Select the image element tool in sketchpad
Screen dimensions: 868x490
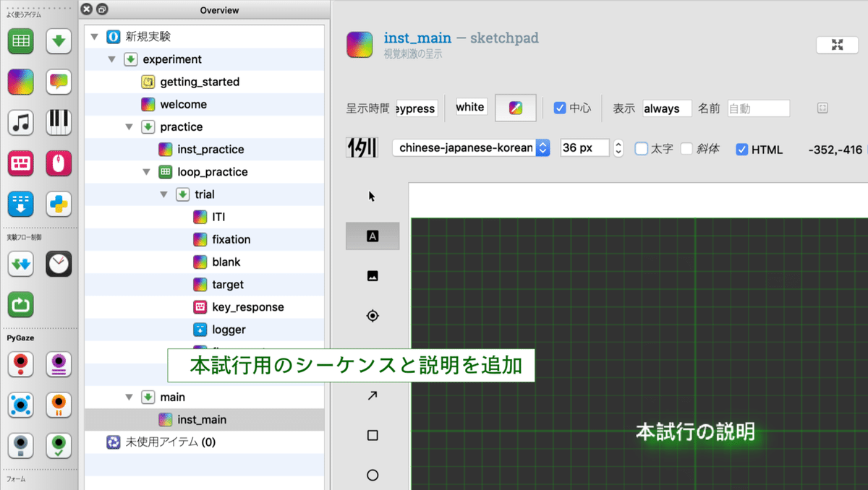click(x=373, y=276)
